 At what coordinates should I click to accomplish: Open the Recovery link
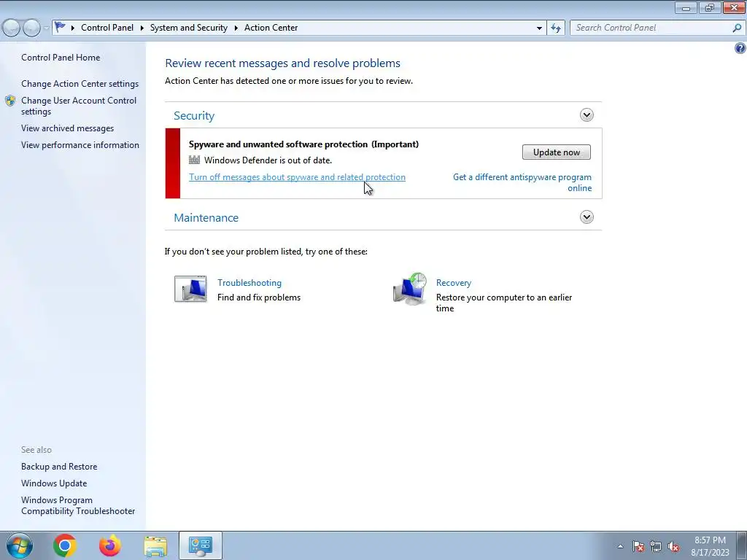point(454,283)
